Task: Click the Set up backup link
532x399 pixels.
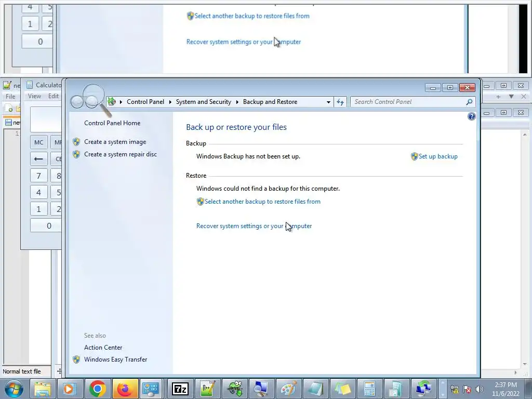Action: coord(438,156)
